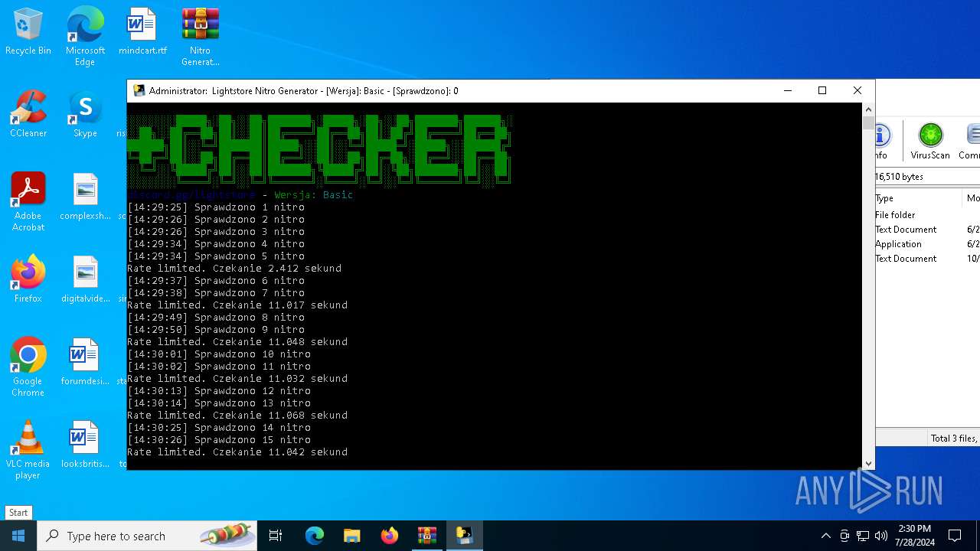Launch Firefox from the taskbar

click(390, 536)
